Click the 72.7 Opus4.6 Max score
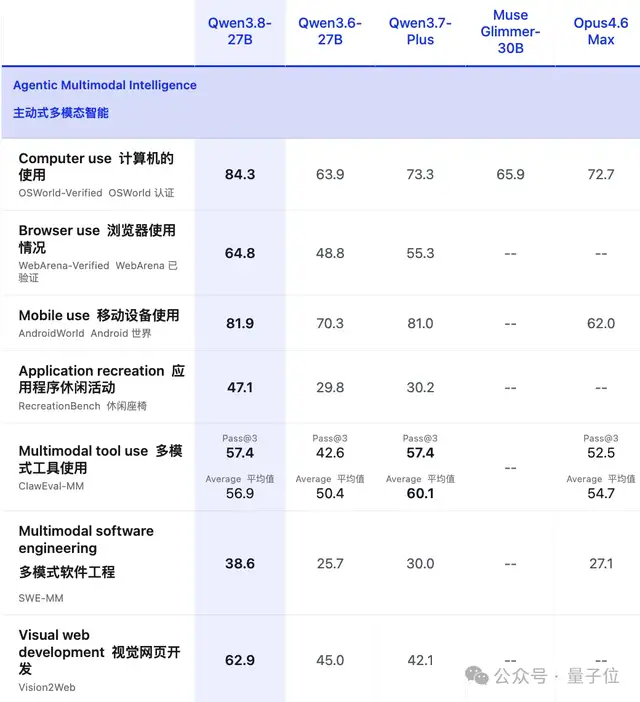Viewport: 640px width, 702px height. pyautogui.click(x=601, y=174)
